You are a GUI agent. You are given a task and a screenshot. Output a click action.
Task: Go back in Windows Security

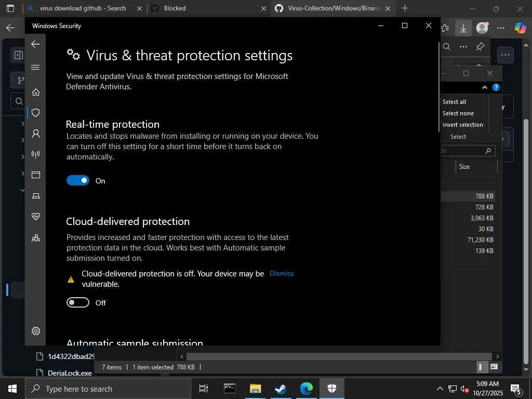coord(35,44)
